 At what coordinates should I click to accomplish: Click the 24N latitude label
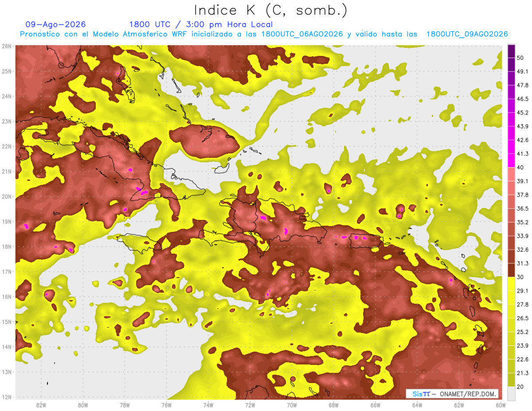(x=7, y=96)
